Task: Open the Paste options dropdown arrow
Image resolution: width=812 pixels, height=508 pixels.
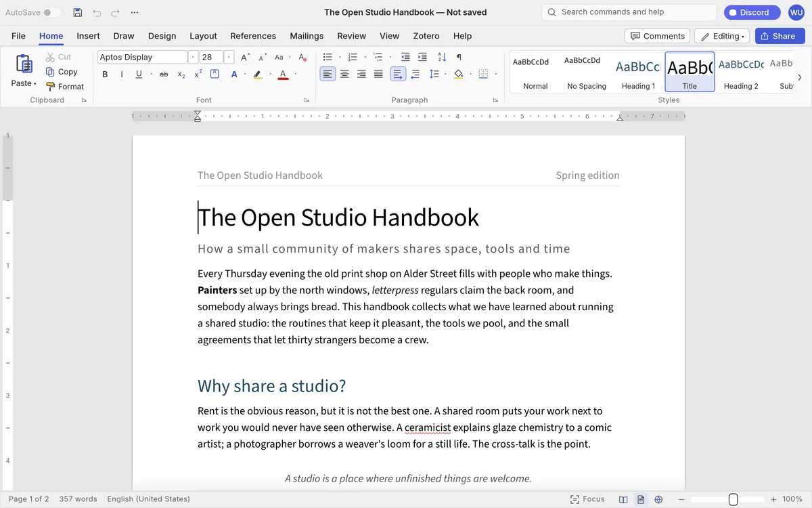Action: coord(35,84)
